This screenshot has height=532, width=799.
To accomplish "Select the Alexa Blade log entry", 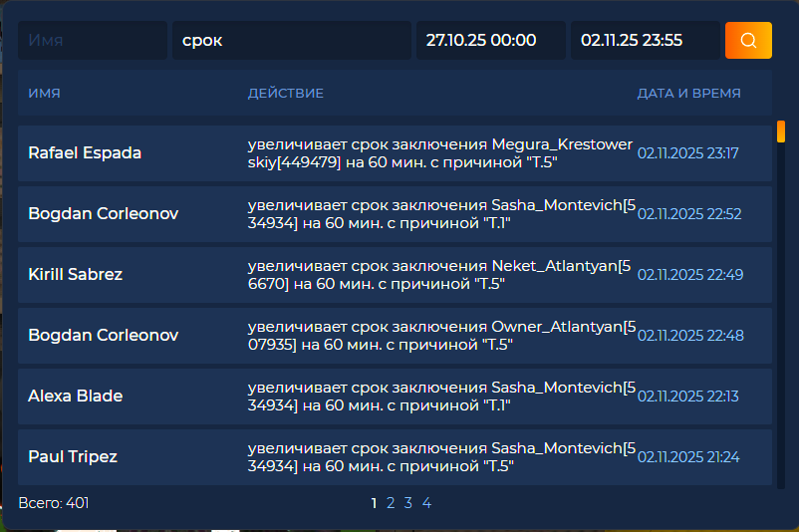I will [x=76, y=396].
